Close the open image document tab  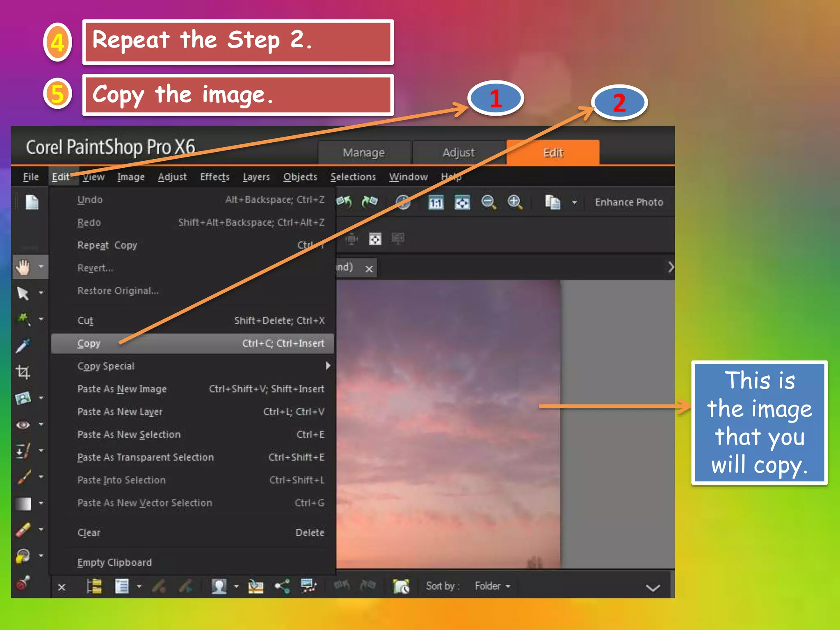369,269
